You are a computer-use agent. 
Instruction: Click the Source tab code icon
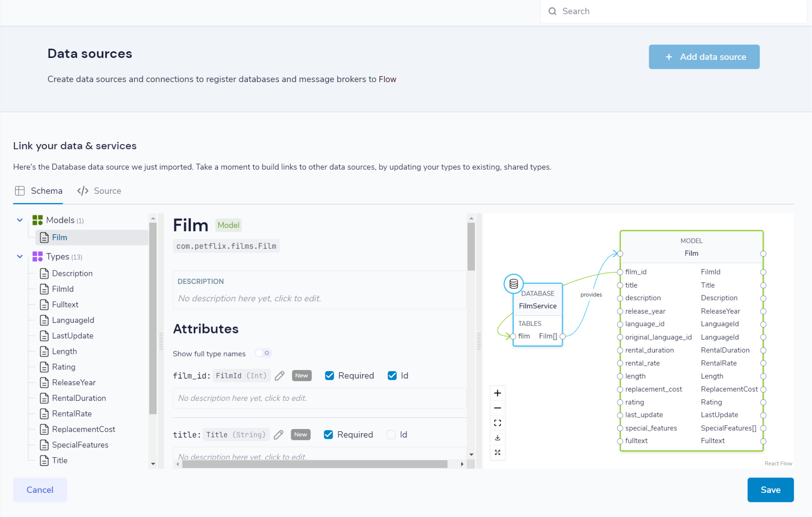click(83, 191)
